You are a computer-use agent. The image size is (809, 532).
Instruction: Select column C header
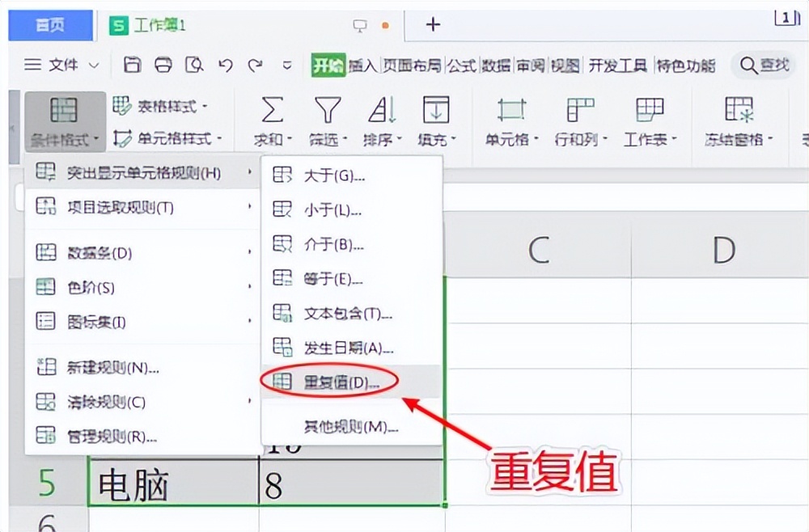538,251
